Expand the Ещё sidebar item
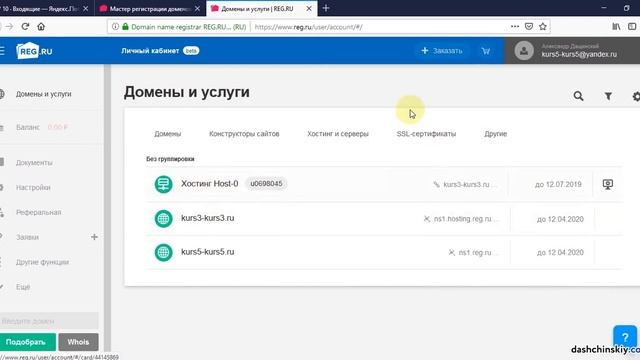Image resolution: width=640 pixels, height=360 pixels. pos(23,287)
